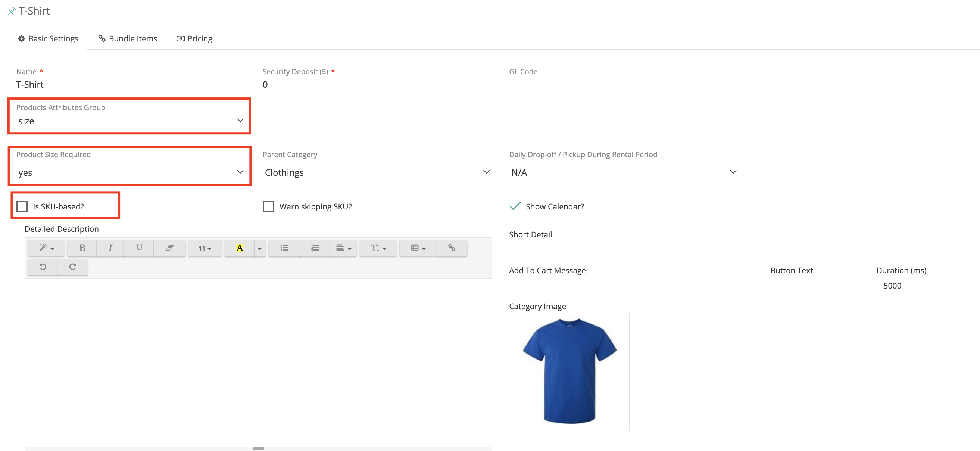The height and width of the screenshot is (451, 980).
Task: Click the insert link icon
Action: click(452, 248)
